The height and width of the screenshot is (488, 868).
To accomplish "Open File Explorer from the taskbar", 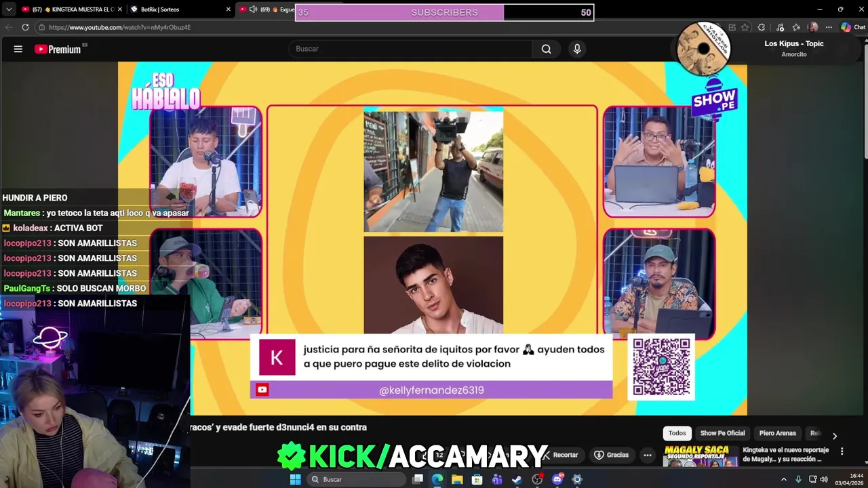I will (x=457, y=479).
